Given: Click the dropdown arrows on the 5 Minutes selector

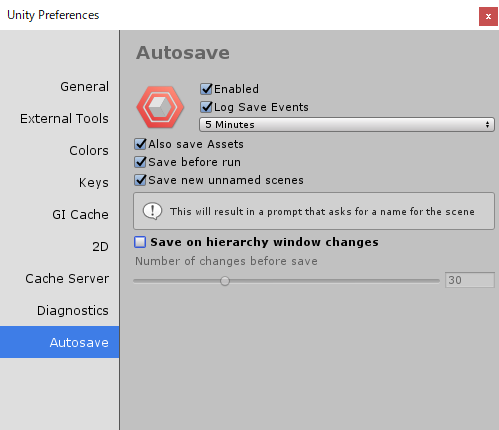Looking at the screenshot, I should click(487, 125).
